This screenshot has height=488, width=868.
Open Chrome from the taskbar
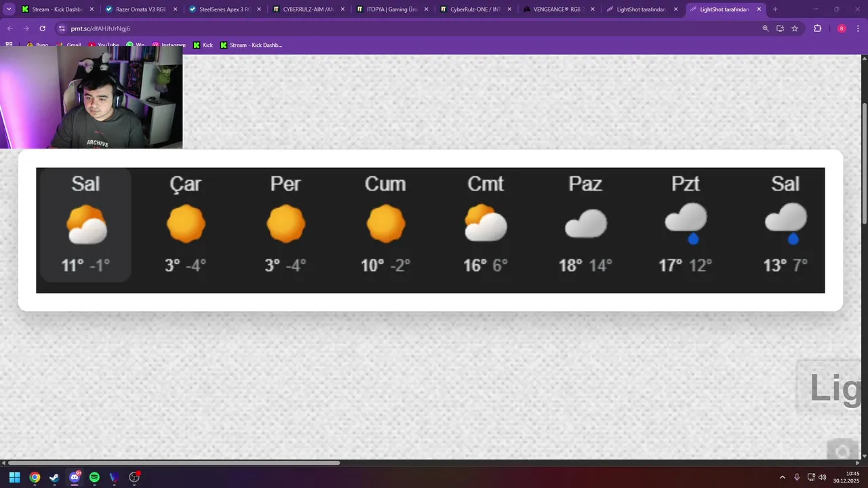(35, 477)
